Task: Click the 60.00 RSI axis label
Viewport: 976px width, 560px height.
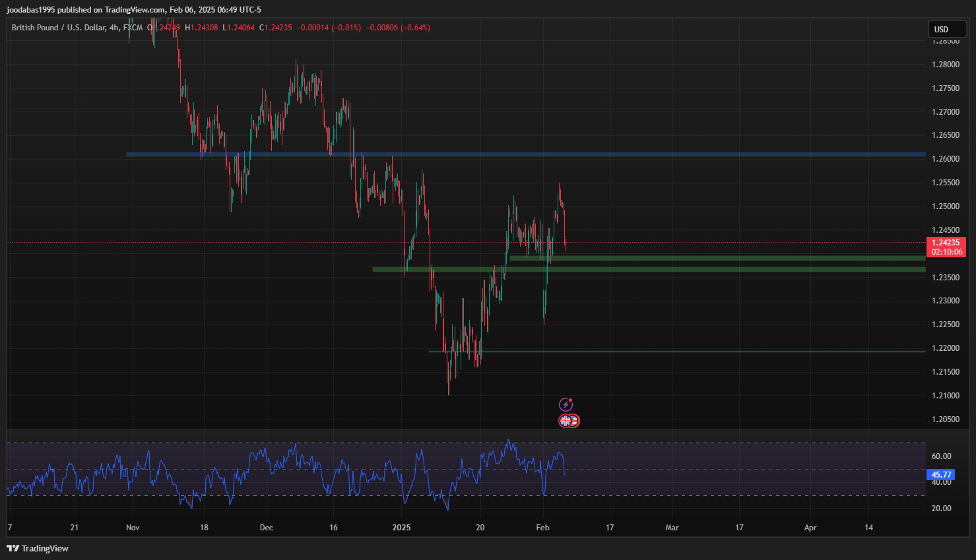Action: click(x=941, y=456)
